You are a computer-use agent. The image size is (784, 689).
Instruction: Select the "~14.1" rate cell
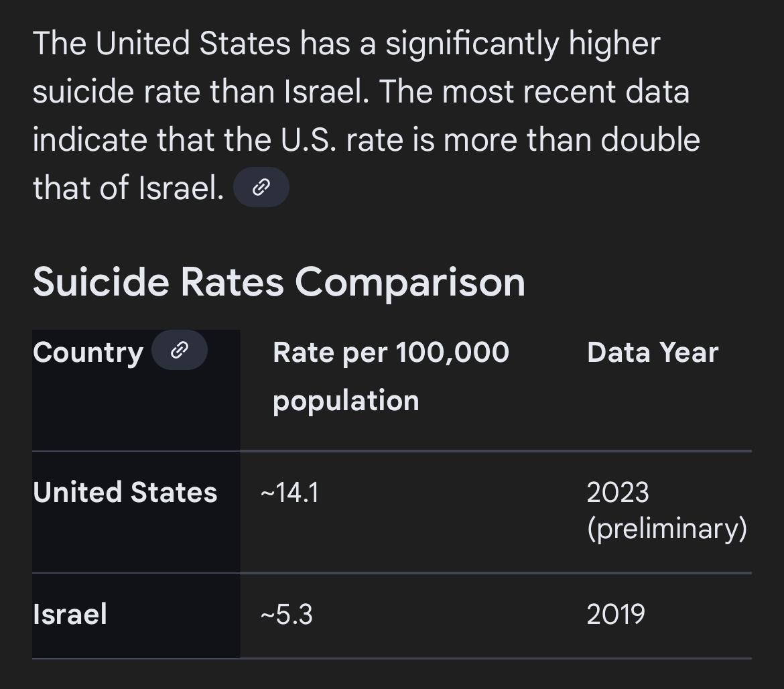click(x=289, y=493)
